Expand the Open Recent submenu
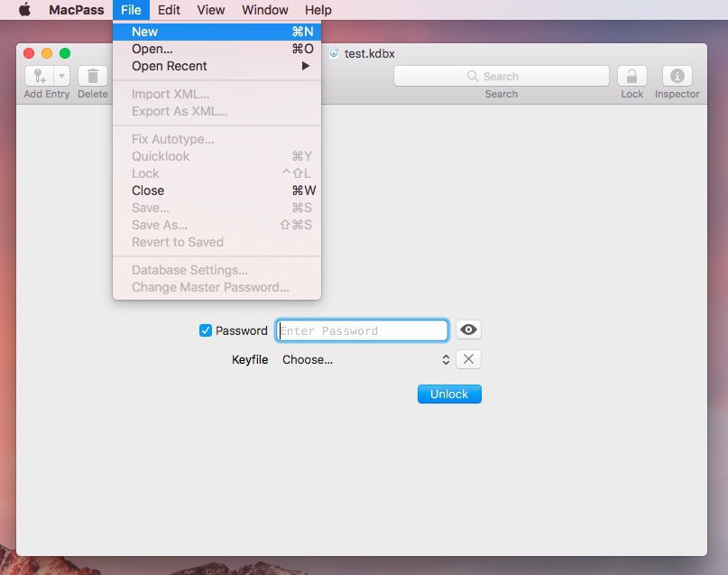The height and width of the screenshot is (575, 728). coord(217,66)
